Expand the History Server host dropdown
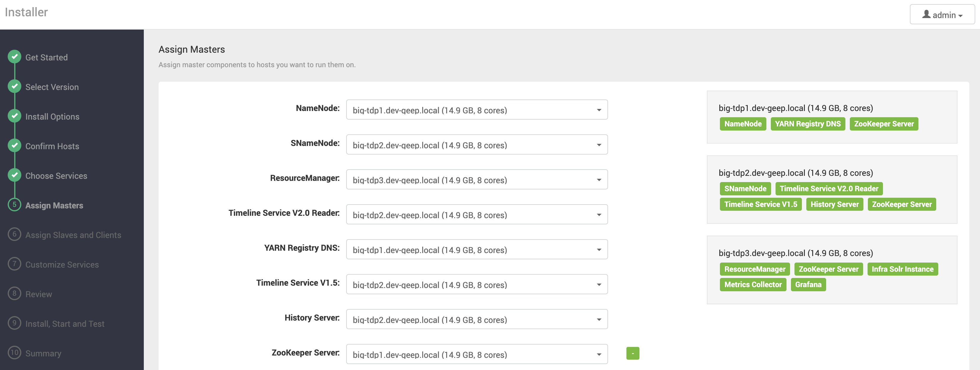 point(597,319)
